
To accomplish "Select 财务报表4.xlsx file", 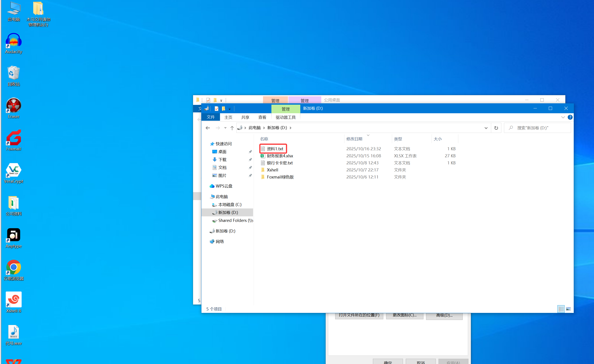I will 280,156.
